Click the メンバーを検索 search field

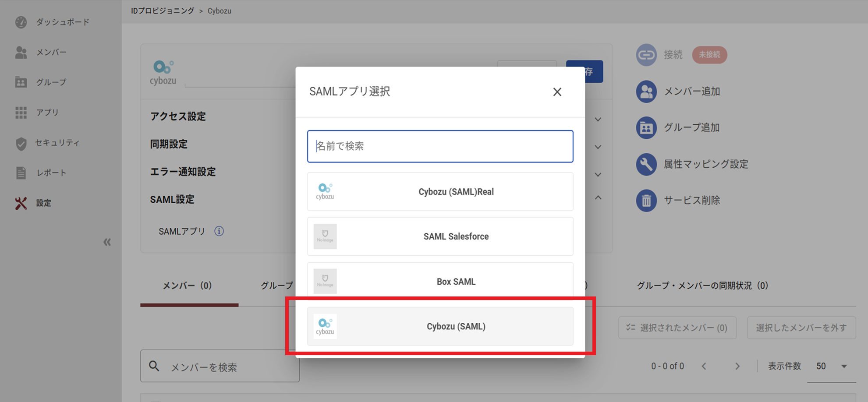pyautogui.click(x=220, y=366)
